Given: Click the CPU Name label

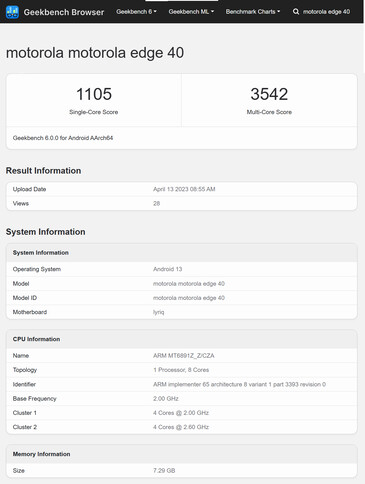Looking at the screenshot, I should point(21,356).
